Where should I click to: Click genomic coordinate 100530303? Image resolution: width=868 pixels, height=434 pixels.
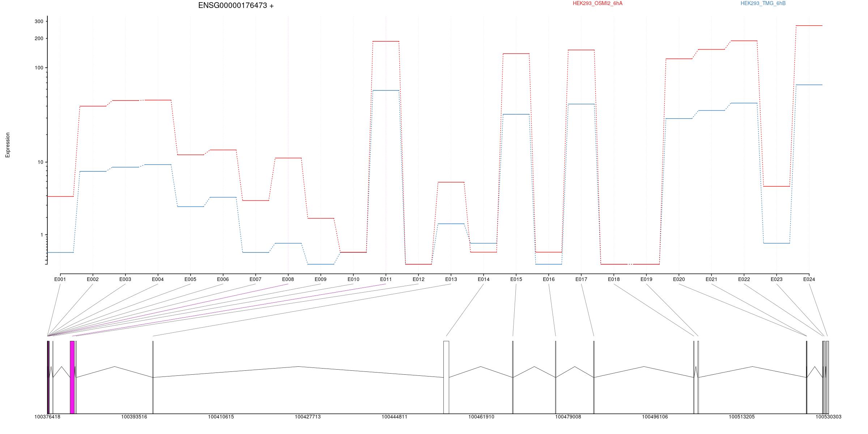829,417
